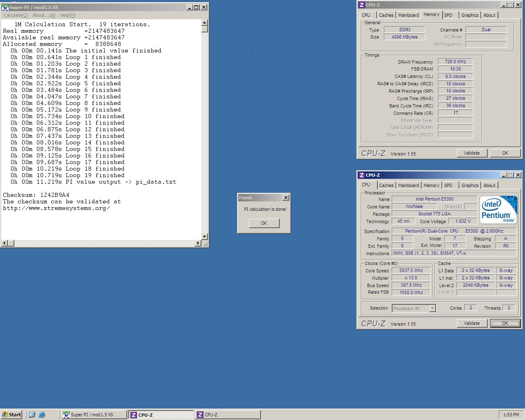
Task: Maximize the Super PI window
Action: tap(196, 7)
